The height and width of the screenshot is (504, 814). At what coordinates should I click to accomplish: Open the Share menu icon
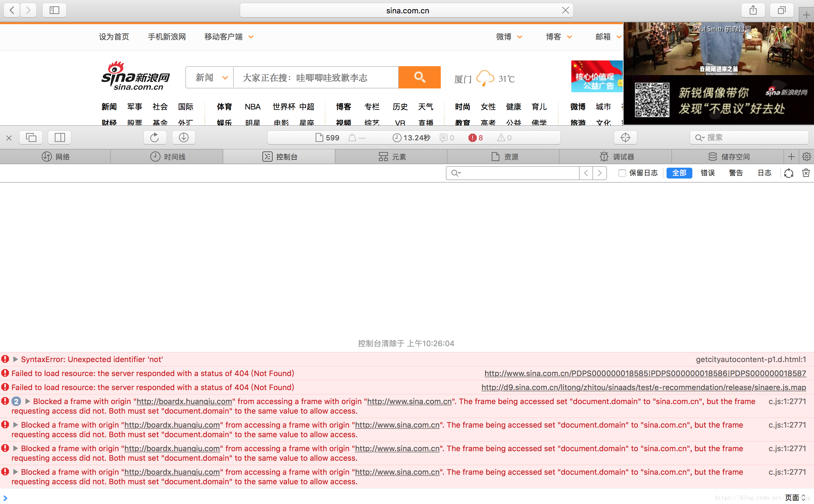point(753,10)
